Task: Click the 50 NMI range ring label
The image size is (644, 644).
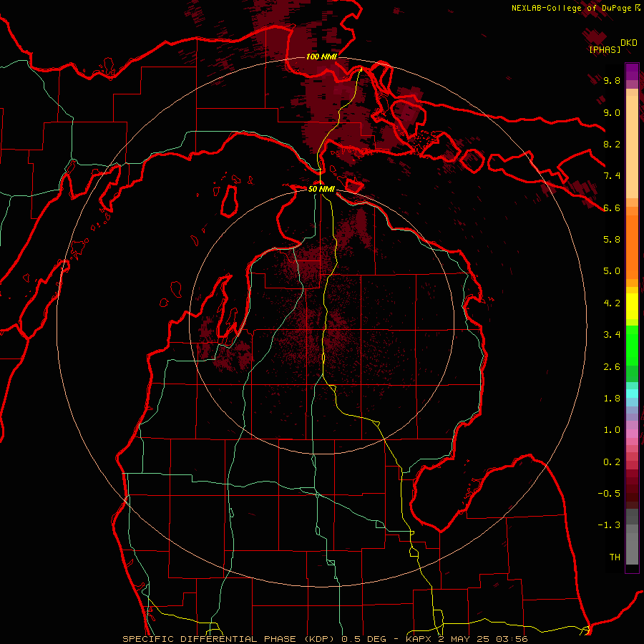Action: point(321,189)
